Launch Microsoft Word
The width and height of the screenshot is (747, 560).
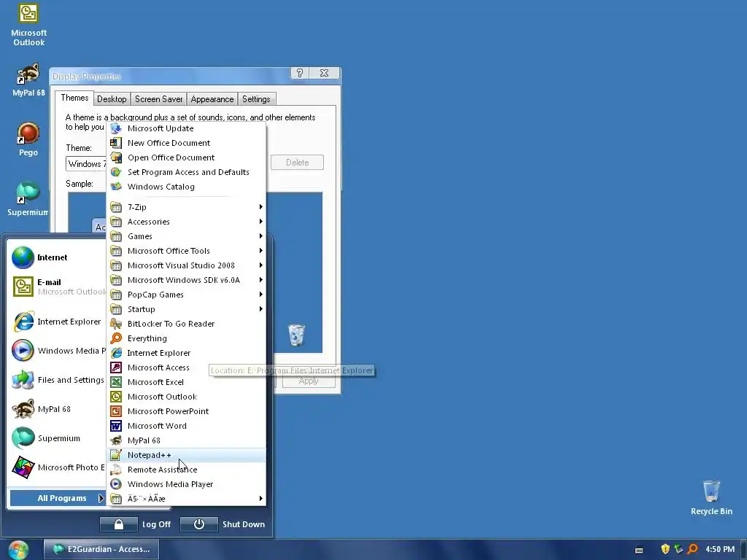pos(186,426)
